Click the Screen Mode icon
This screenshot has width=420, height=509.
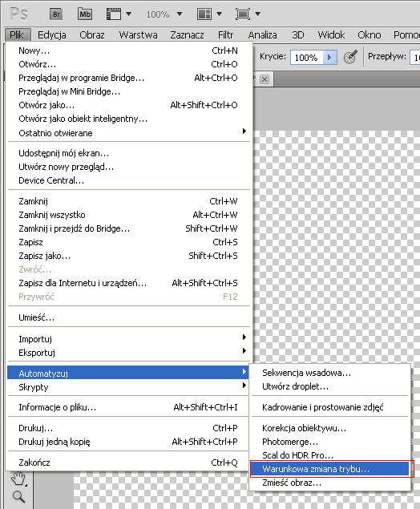tap(243, 14)
